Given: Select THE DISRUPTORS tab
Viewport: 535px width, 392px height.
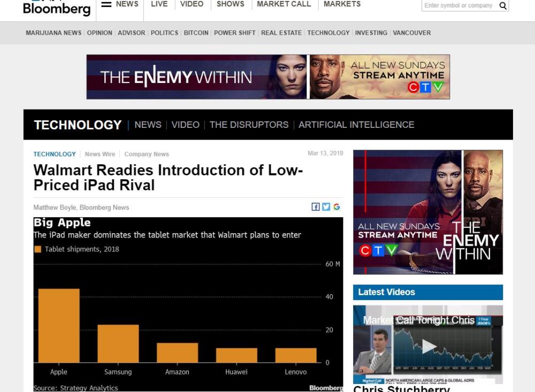Looking at the screenshot, I should click(x=249, y=125).
